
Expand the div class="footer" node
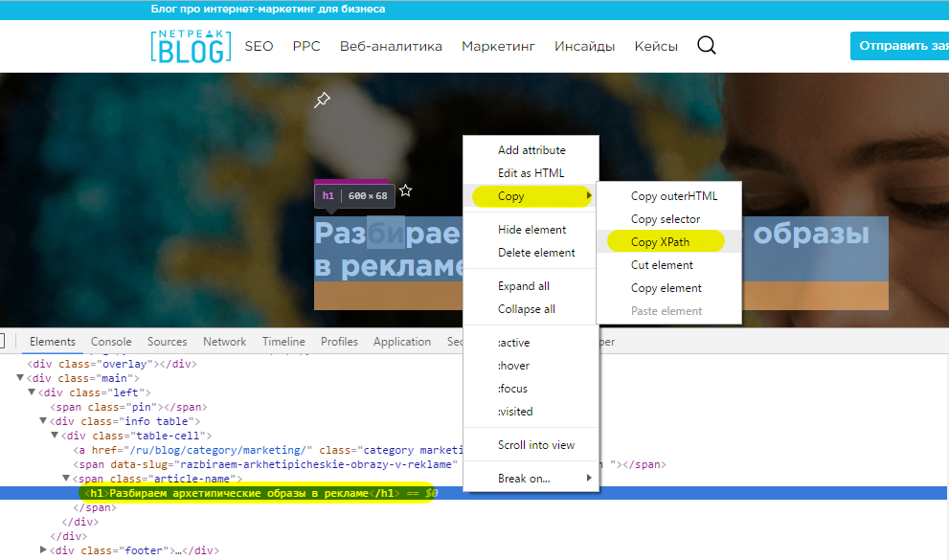coord(43,550)
